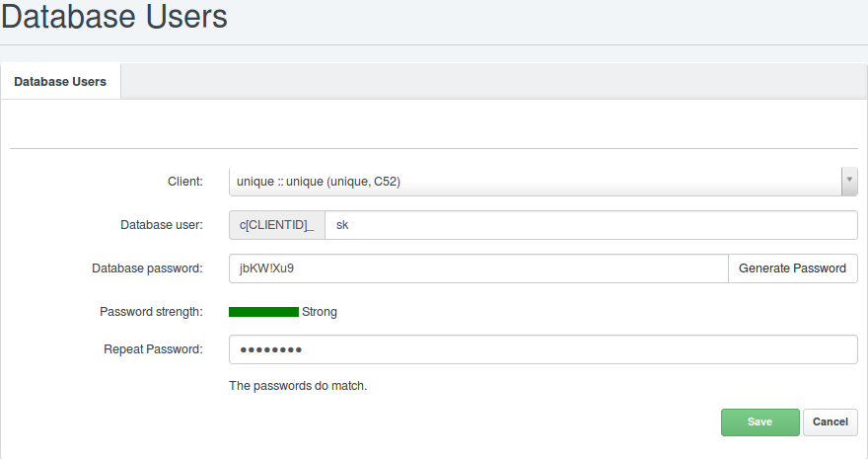Click the Database Users page heading

114,16
